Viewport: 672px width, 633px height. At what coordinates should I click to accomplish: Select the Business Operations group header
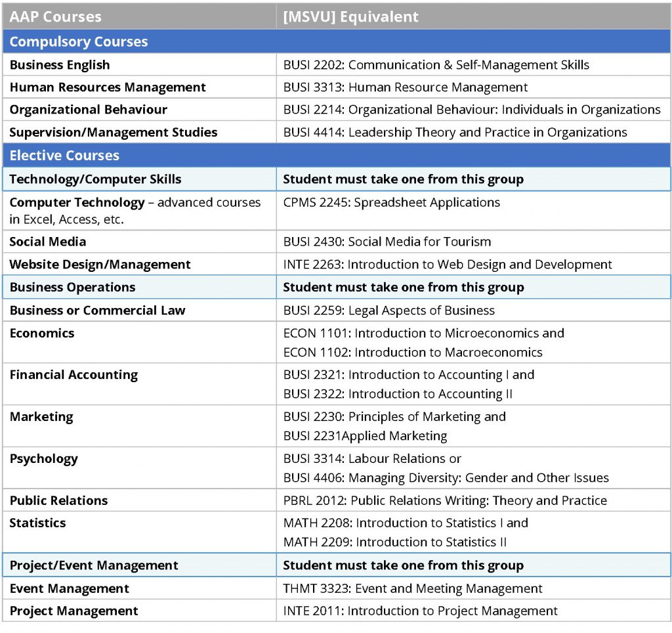pyautogui.click(x=72, y=288)
